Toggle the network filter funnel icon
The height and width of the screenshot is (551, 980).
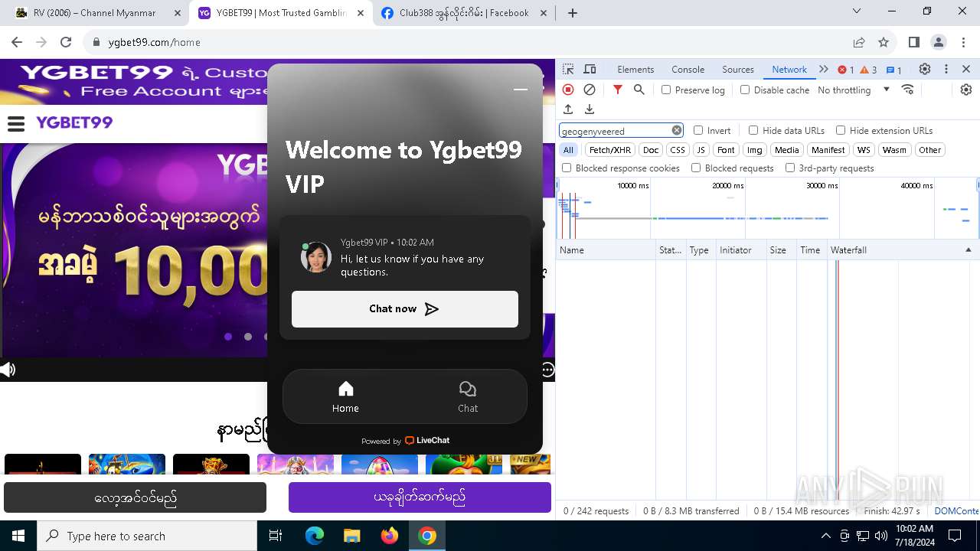tap(618, 90)
